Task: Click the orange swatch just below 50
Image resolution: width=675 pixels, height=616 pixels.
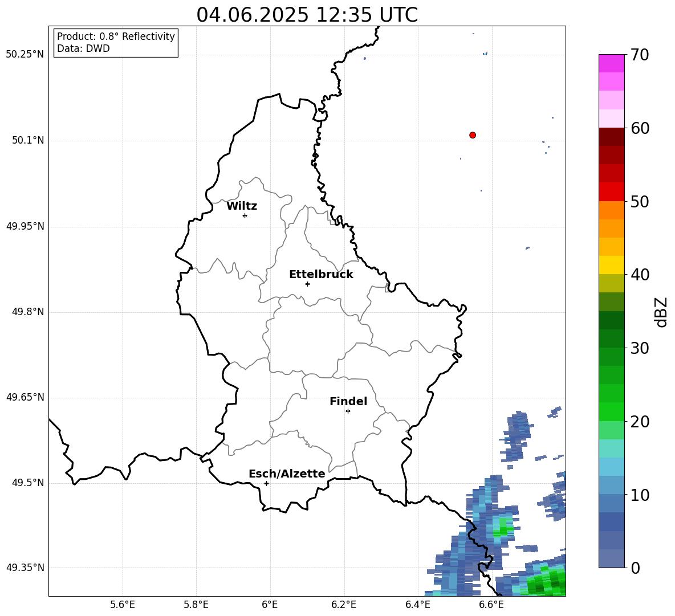Action: (611, 210)
